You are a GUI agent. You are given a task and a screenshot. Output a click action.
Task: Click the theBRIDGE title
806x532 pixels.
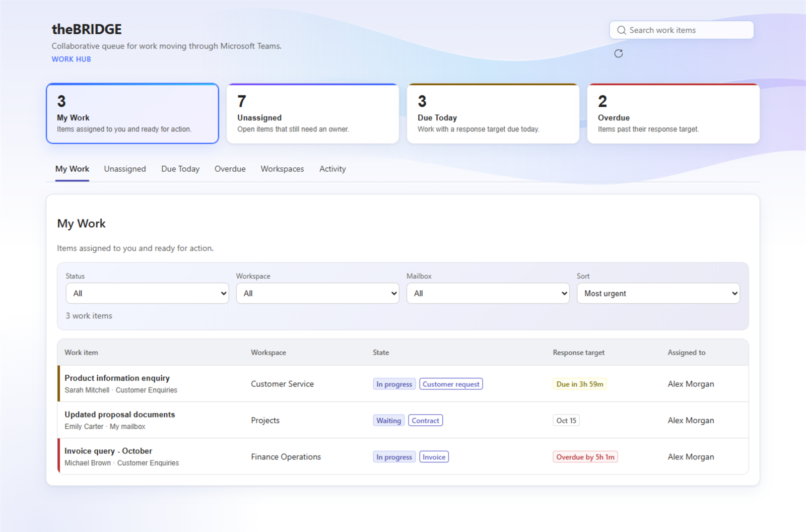[87, 29]
